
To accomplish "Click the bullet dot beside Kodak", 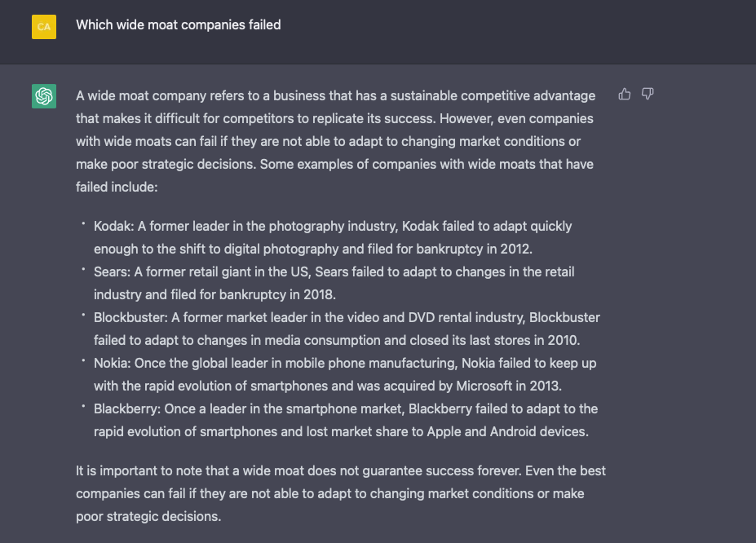I will (x=83, y=223).
